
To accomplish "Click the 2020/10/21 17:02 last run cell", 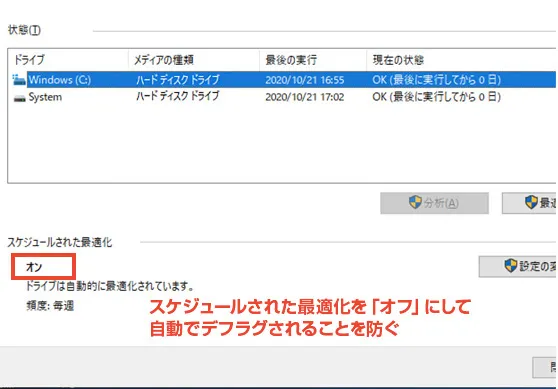I will coord(305,97).
